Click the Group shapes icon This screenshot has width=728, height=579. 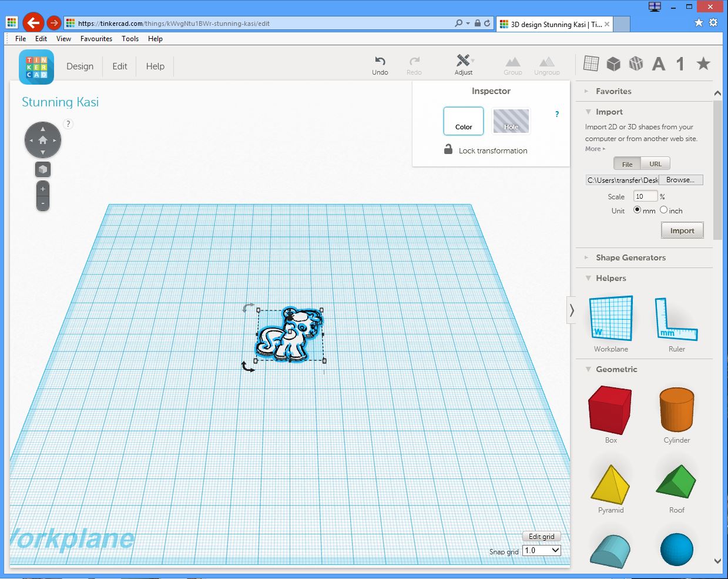click(513, 61)
